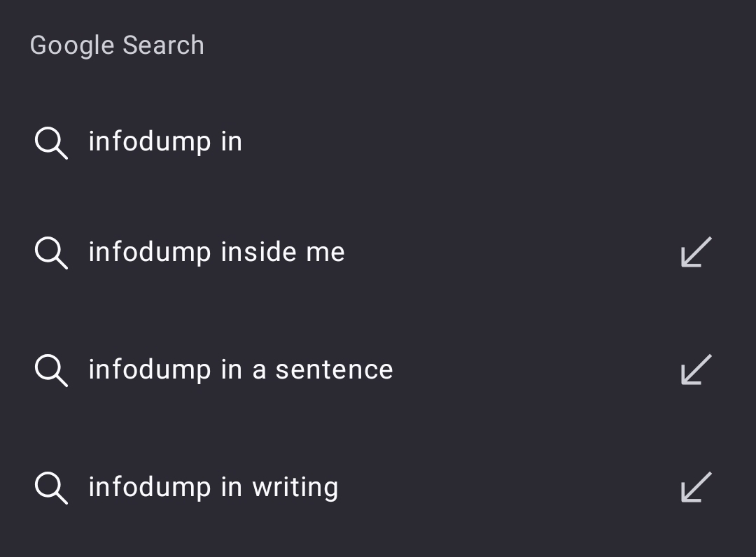The image size is (756, 557).
Task: Click the word "Google" in the header
Action: click(72, 45)
